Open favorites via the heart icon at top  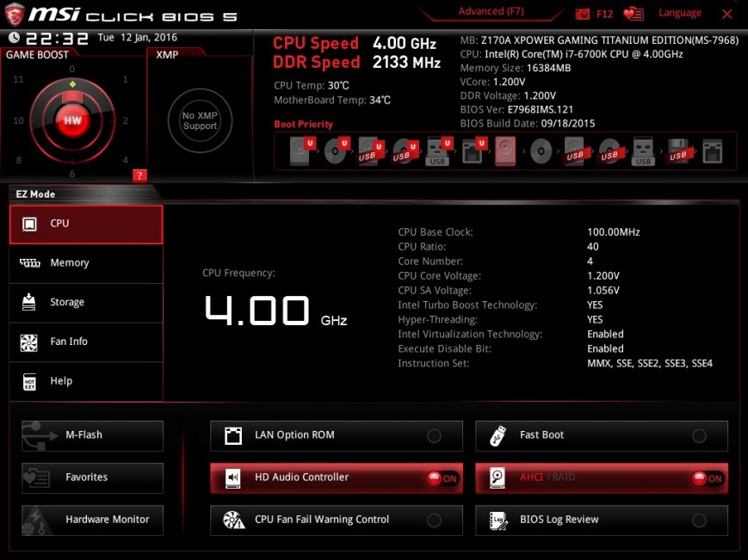click(634, 14)
